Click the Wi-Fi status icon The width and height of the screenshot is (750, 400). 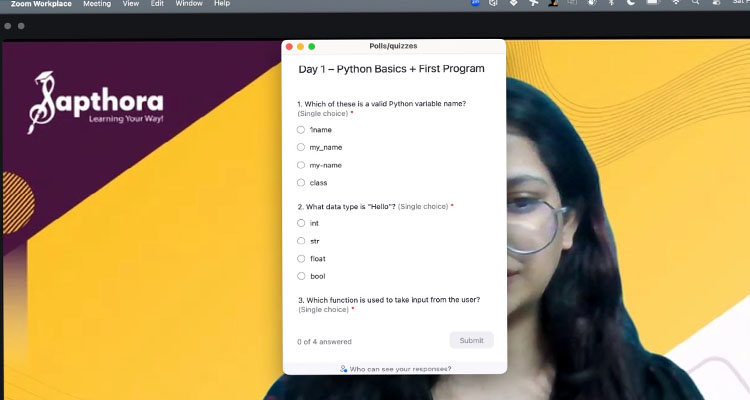675,4
